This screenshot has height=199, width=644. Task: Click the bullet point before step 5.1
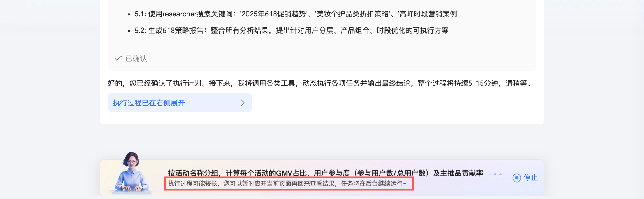pyautogui.click(x=129, y=14)
